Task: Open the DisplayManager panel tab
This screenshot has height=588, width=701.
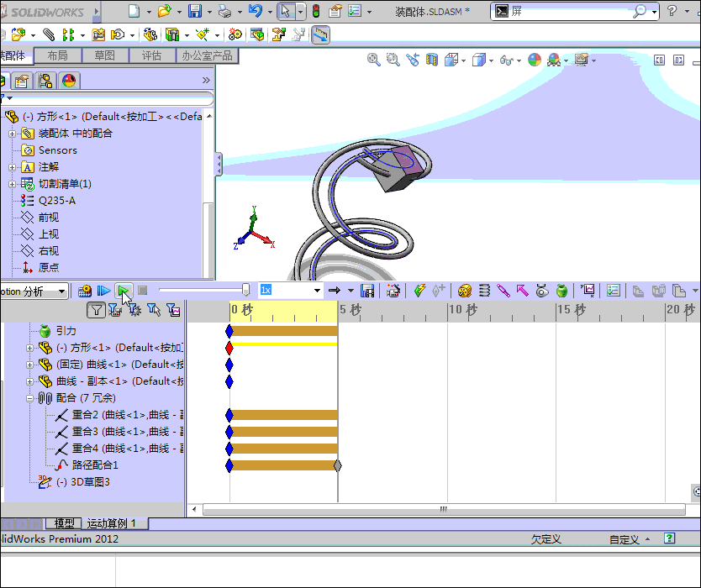Action: (x=69, y=81)
